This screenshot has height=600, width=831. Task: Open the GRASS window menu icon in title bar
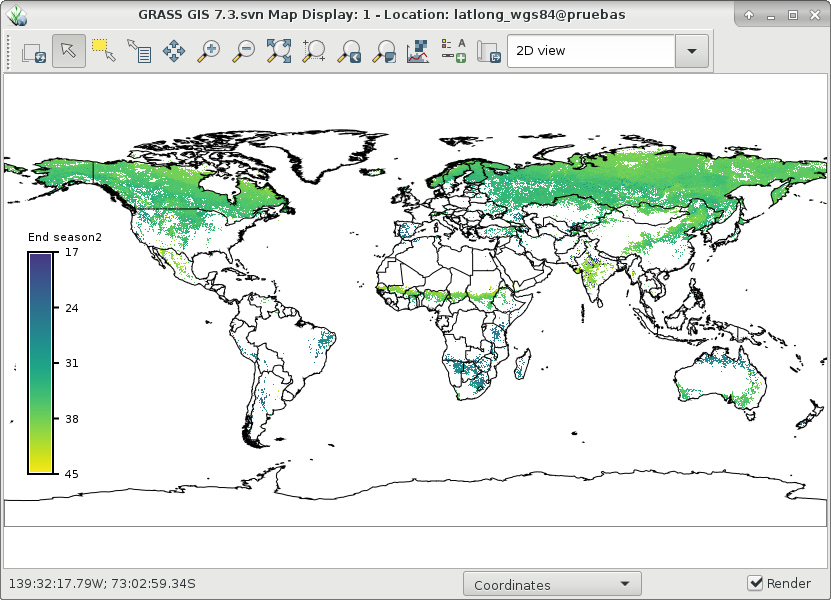point(14,15)
